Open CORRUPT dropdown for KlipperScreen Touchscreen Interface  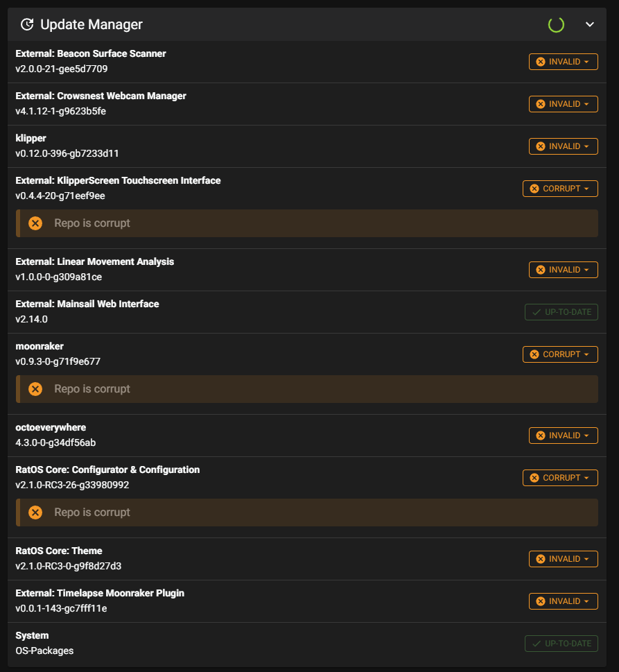(x=560, y=189)
